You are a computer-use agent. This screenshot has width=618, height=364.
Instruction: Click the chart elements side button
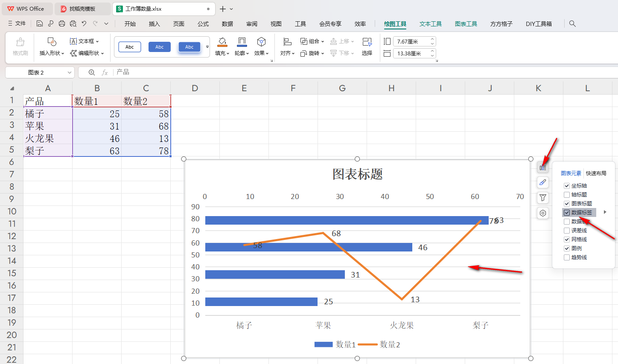(x=542, y=168)
